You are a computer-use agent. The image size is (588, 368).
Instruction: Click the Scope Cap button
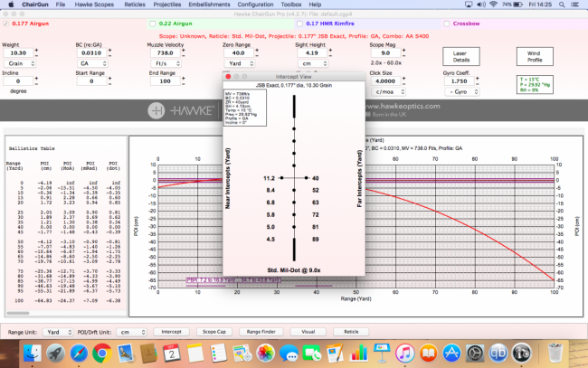pyautogui.click(x=214, y=332)
